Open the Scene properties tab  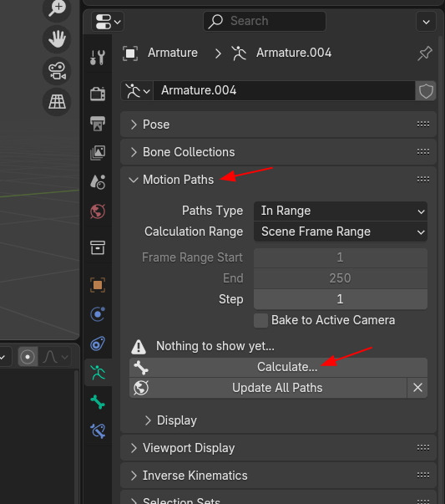98,182
